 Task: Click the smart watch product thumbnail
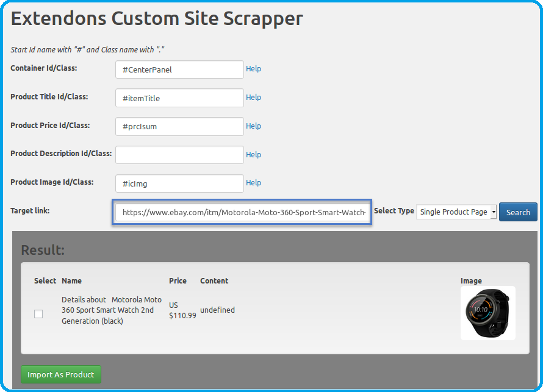point(487,313)
